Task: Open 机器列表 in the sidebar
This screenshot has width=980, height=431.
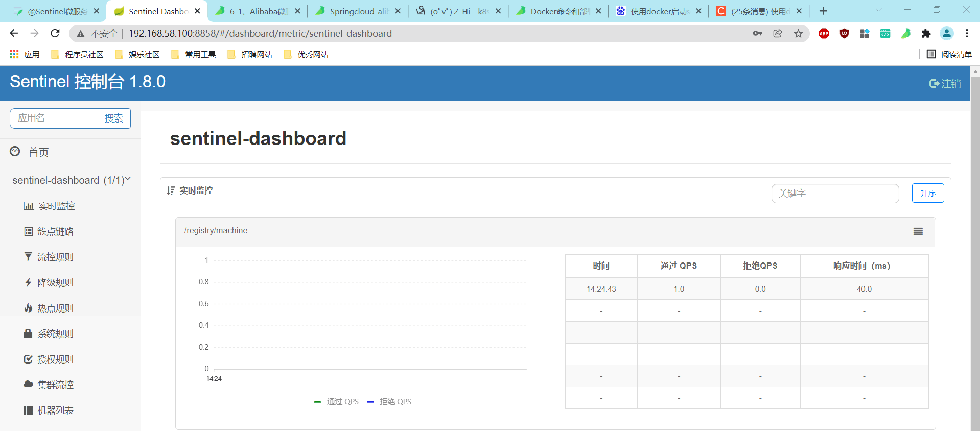Action: [x=49, y=410]
